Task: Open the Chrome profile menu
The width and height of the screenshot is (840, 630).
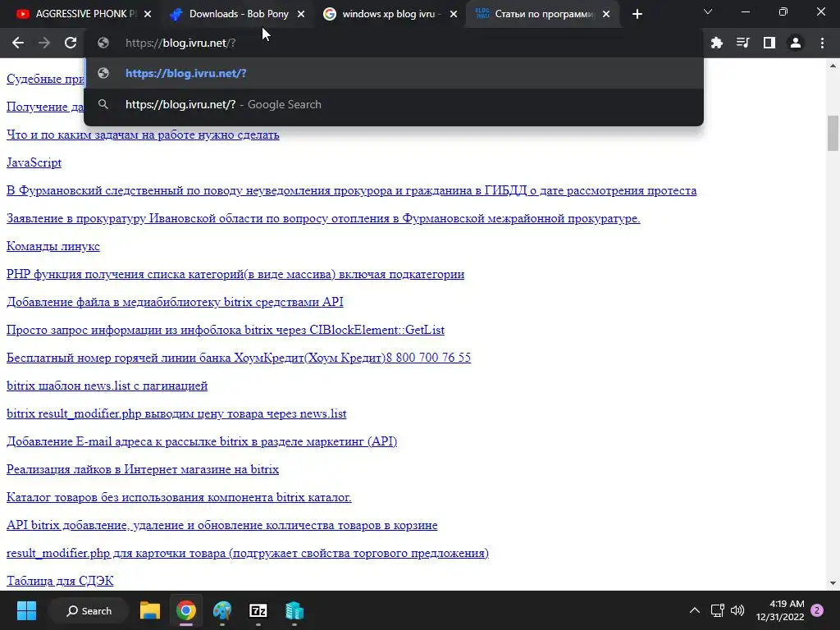Action: click(796, 43)
